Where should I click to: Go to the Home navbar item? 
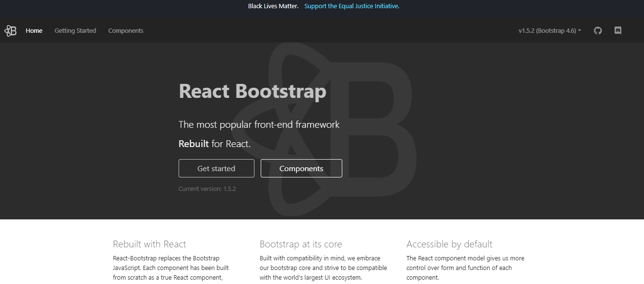coord(34,31)
